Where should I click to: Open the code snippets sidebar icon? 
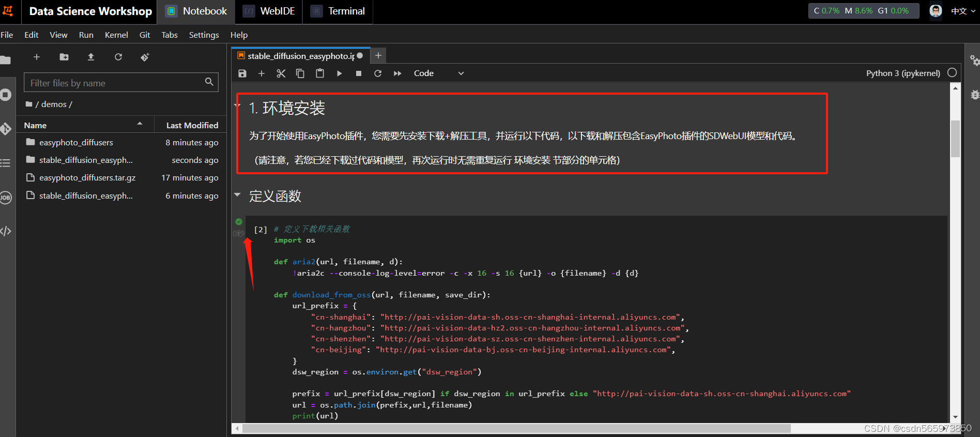tap(6, 231)
